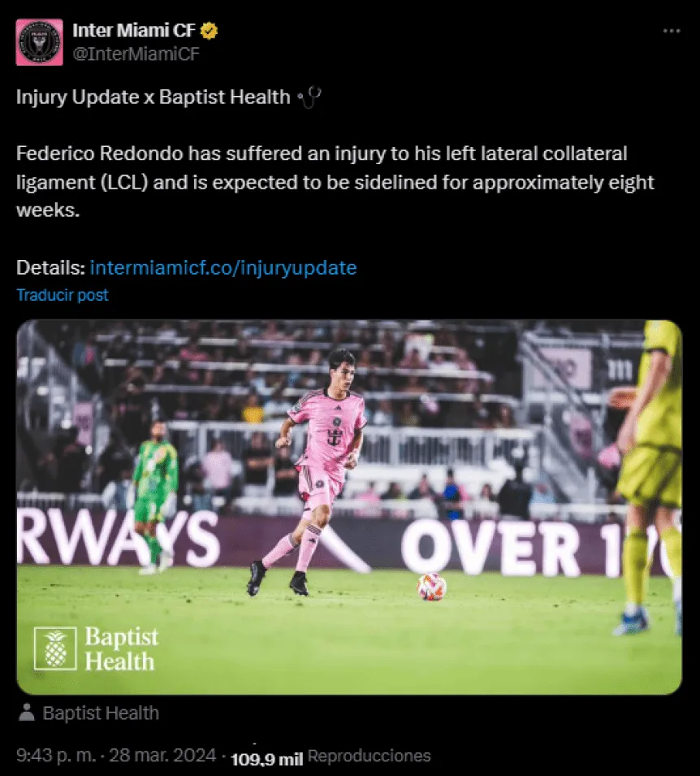Click the 9:43 p. m. 28 mar. 2024 timestamp
Screen dimensions: 700x776
116,755
